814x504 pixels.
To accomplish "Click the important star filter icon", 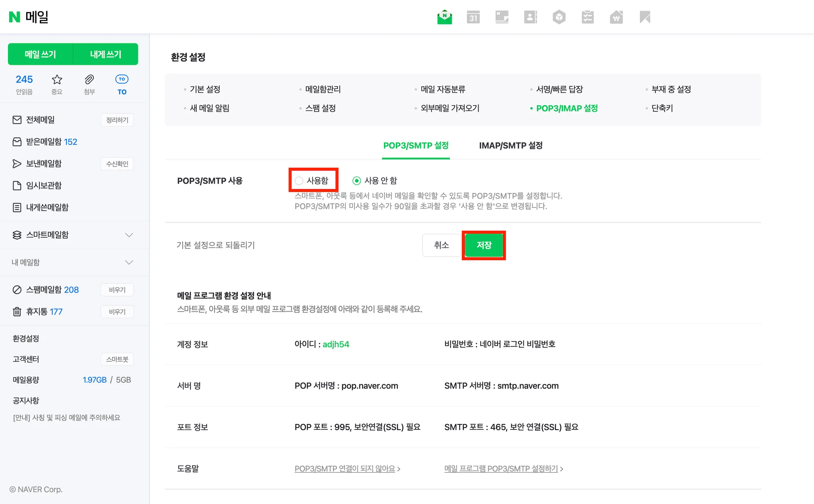I will tap(57, 79).
